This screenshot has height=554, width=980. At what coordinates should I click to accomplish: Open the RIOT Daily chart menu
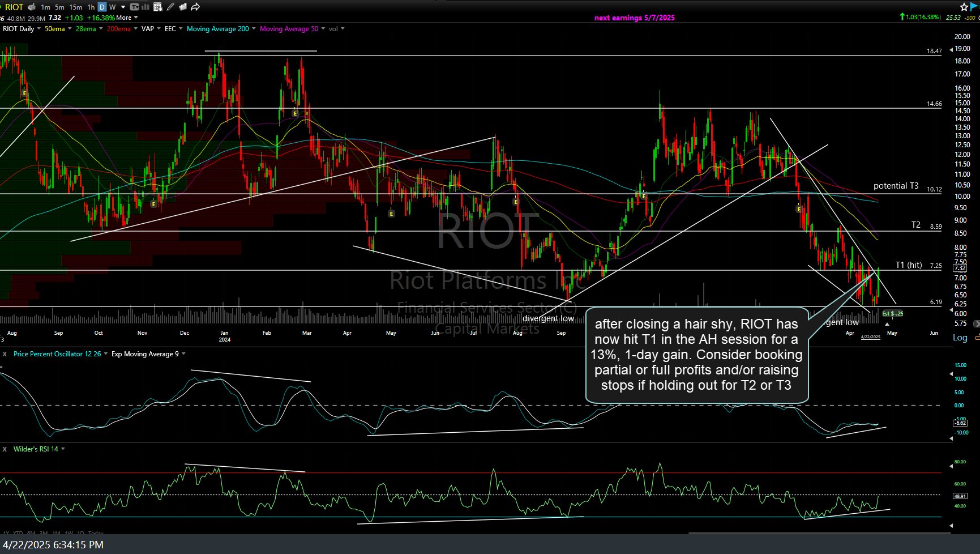[38, 29]
